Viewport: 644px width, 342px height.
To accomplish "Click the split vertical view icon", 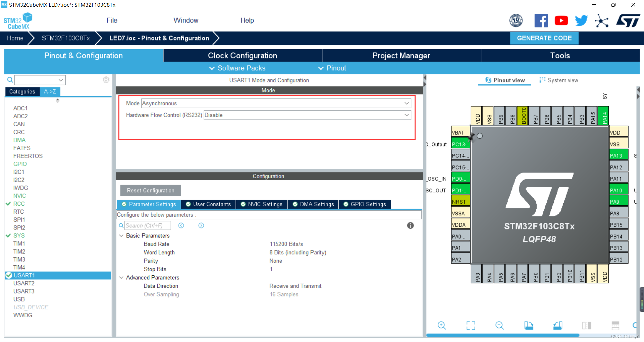I will coord(587,326).
